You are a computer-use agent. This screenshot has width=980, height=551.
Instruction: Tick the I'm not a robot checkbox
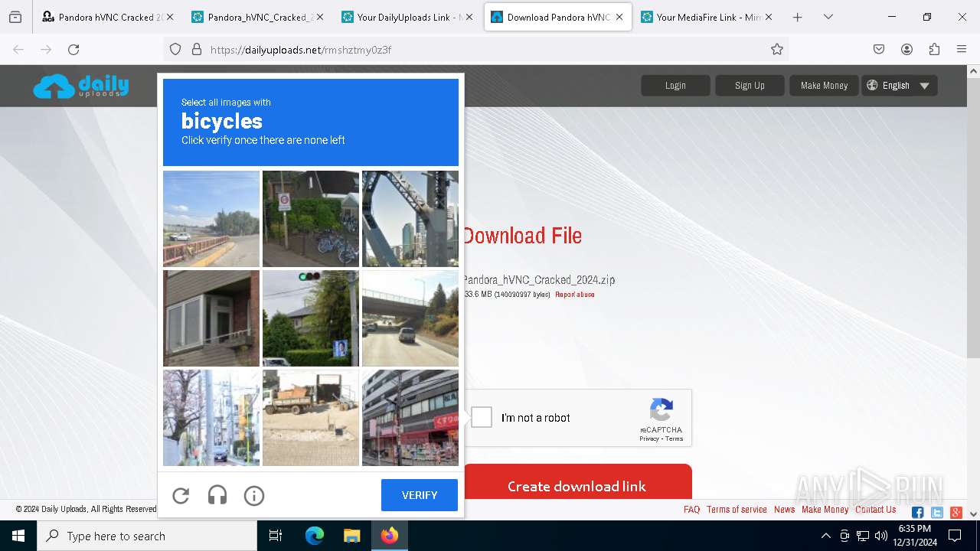tap(482, 417)
